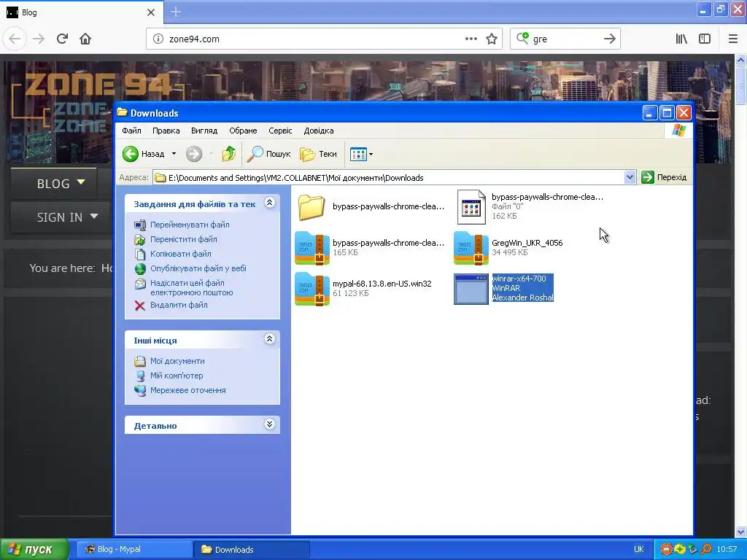
Task: Click Копіювати файл link
Action: [181, 254]
